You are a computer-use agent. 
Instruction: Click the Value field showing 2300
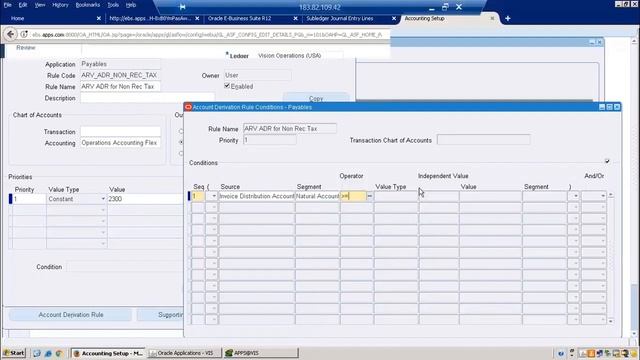145,199
